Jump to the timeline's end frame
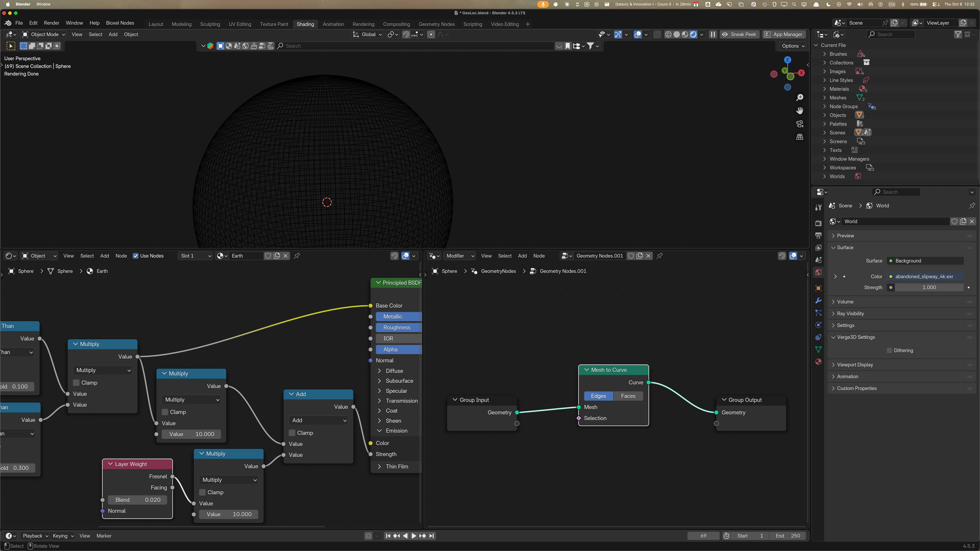The height and width of the screenshot is (551, 980). coord(431,536)
